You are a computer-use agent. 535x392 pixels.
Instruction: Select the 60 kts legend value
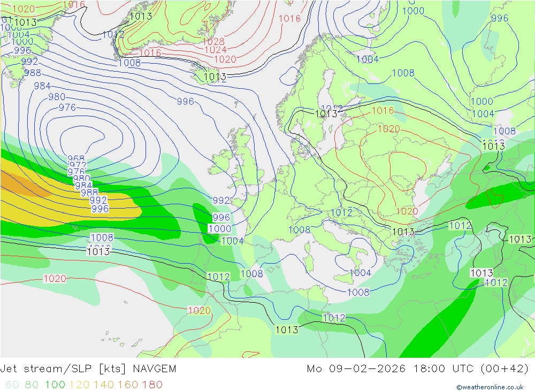12,385
